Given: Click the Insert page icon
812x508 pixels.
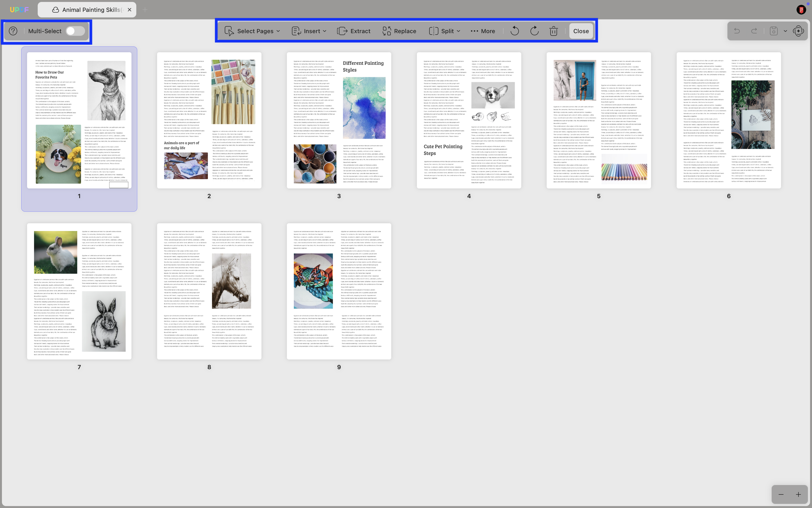Looking at the screenshot, I should [x=296, y=31].
